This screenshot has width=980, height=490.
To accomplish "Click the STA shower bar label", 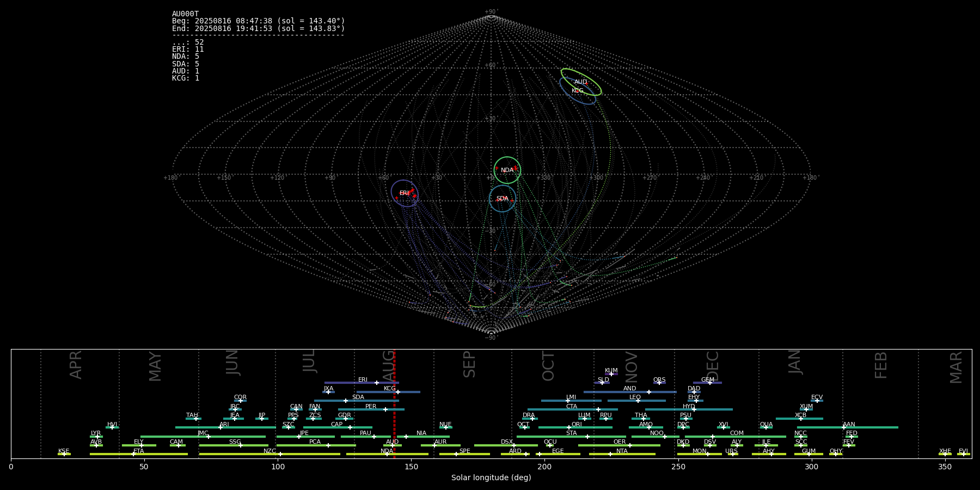I will [x=572, y=433].
